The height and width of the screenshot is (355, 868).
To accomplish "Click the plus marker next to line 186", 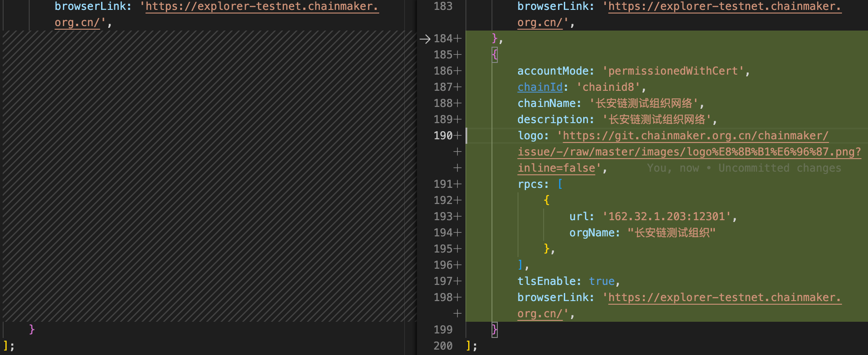I will click(457, 71).
